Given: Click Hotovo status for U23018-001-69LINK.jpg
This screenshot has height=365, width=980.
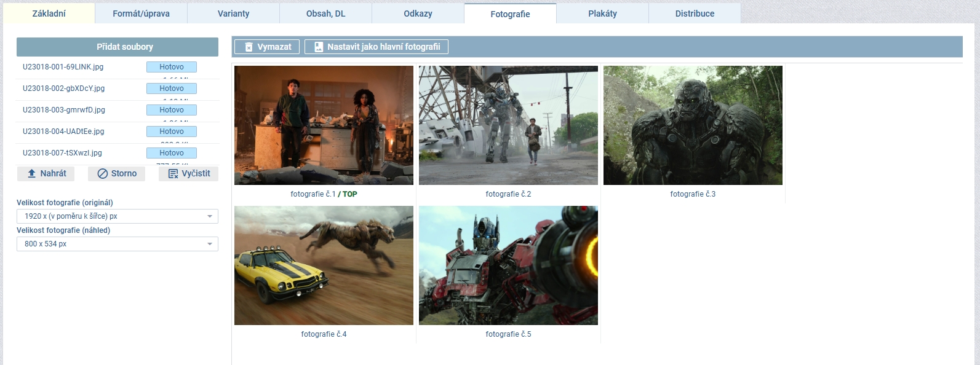Looking at the screenshot, I should [x=172, y=67].
